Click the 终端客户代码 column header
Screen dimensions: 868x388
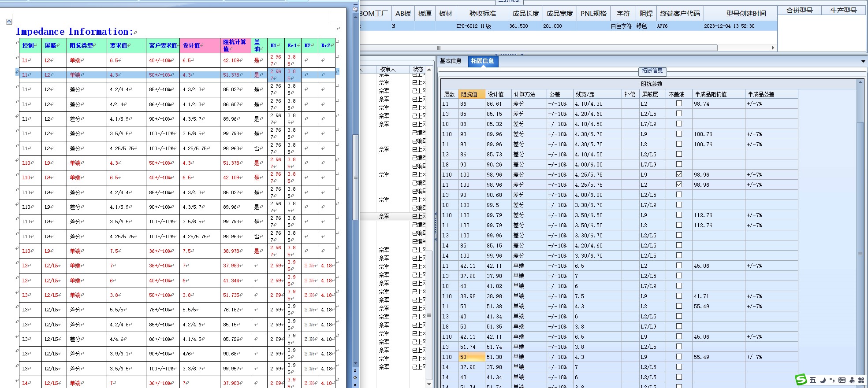point(680,14)
